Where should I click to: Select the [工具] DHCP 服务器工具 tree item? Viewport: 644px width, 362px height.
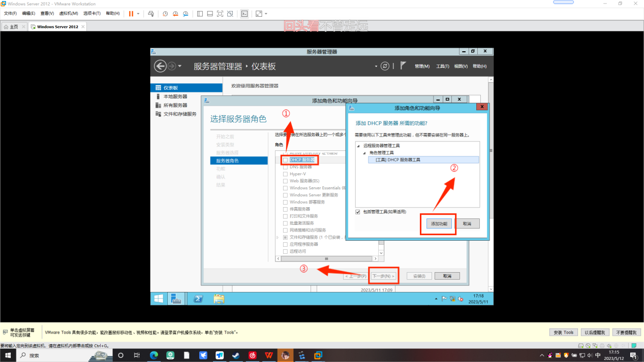click(423, 160)
